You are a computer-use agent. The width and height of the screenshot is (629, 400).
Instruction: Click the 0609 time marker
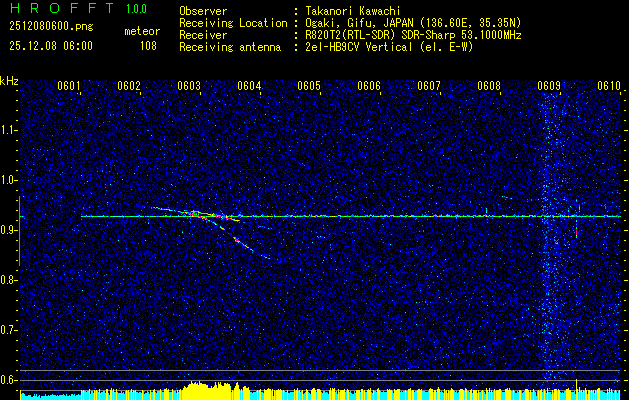pos(549,86)
